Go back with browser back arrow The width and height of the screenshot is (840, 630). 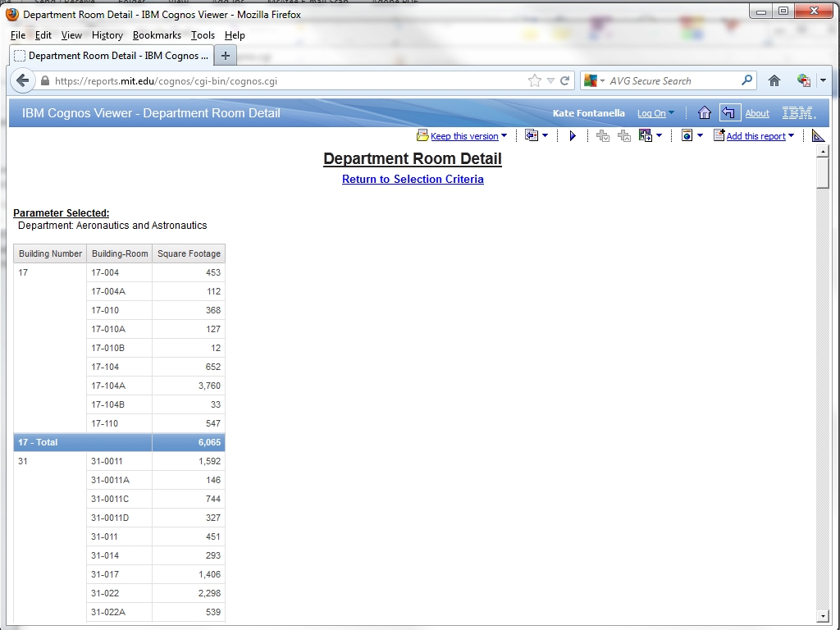click(x=23, y=80)
